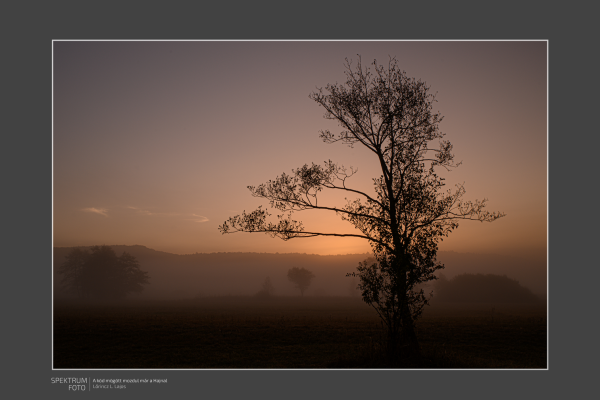Click the Spektrum Foto logo

[69, 383]
